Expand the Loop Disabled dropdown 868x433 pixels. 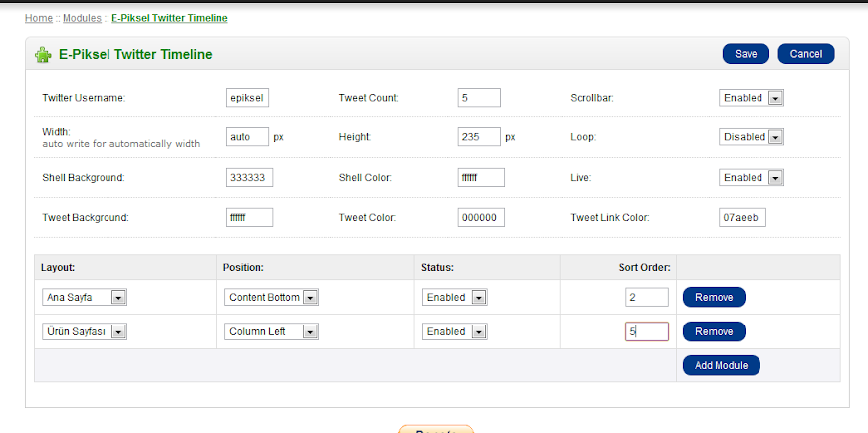[x=752, y=137]
